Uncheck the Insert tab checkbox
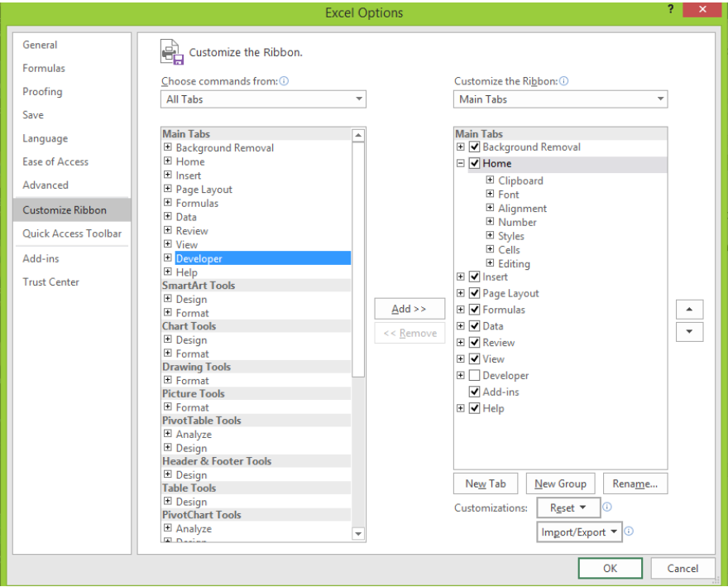 pyautogui.click(x=474, y=277)
